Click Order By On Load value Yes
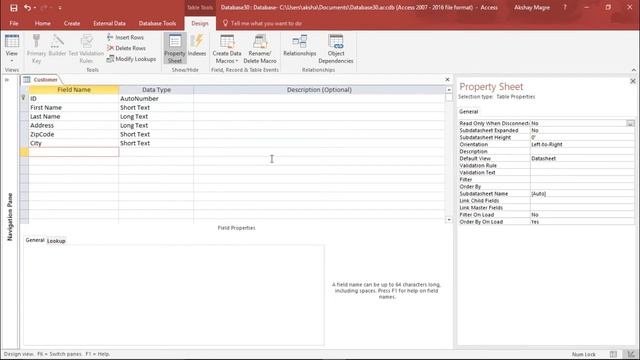Screen dimensions: 640x360 [582, 222]
